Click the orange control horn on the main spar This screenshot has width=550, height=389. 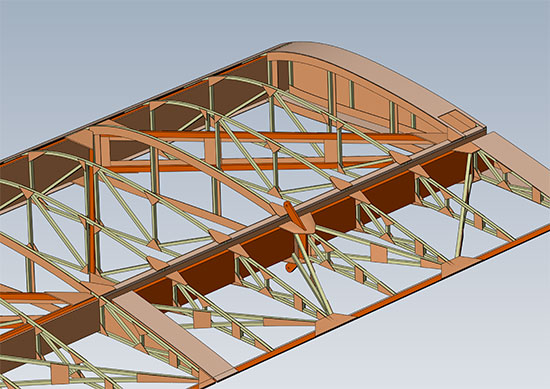[296, 216]
